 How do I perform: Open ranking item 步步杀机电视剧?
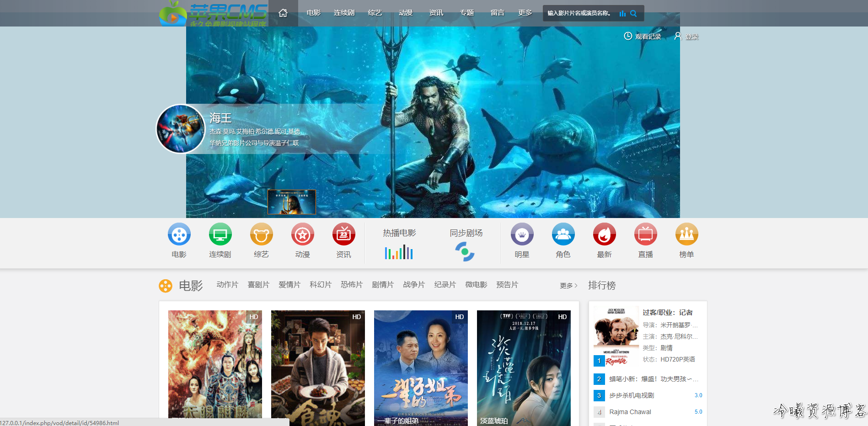[632, 395]
